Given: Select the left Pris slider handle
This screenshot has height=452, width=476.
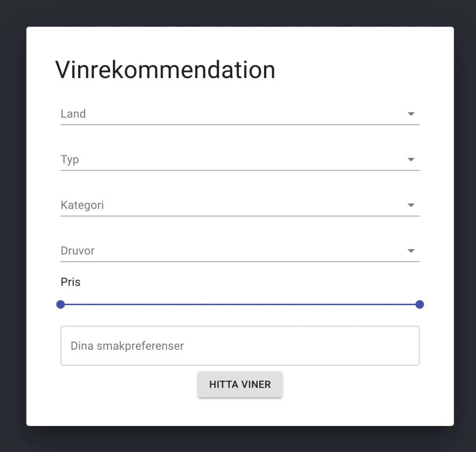Looking at the screenshot, I should [60, 304].
